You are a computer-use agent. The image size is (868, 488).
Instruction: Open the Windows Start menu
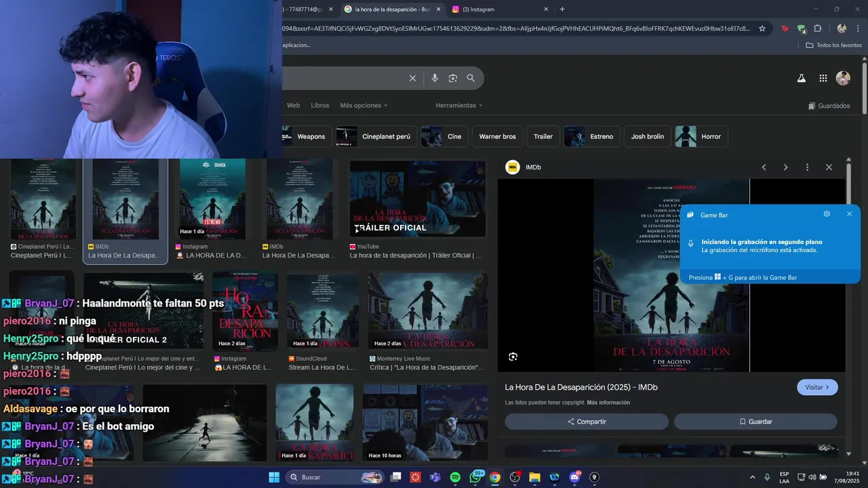pos(274,477)
